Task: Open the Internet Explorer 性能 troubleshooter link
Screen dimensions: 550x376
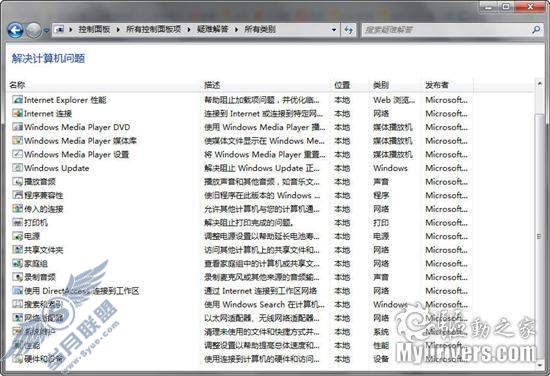Action: pos(65,100)
